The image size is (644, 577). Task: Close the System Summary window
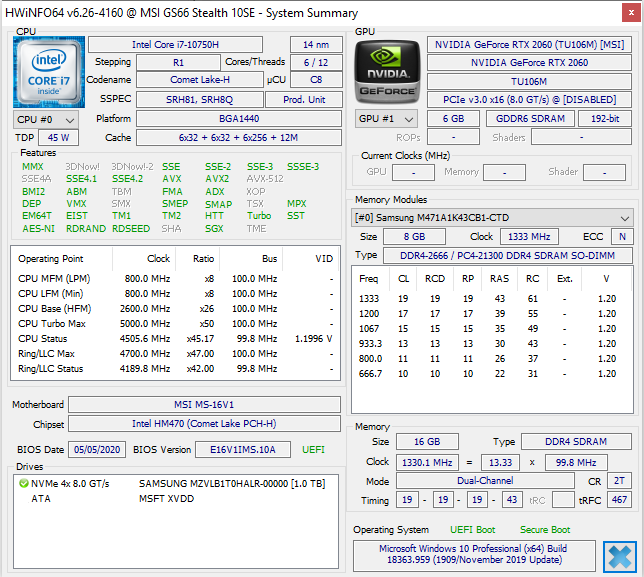pyautogui.click(x=631, y=13)
